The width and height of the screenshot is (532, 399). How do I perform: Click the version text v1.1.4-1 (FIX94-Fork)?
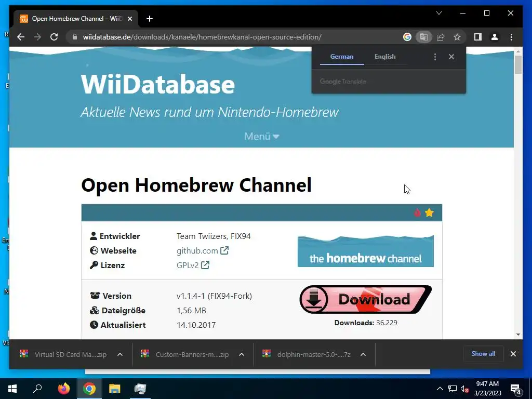(214, 296)
